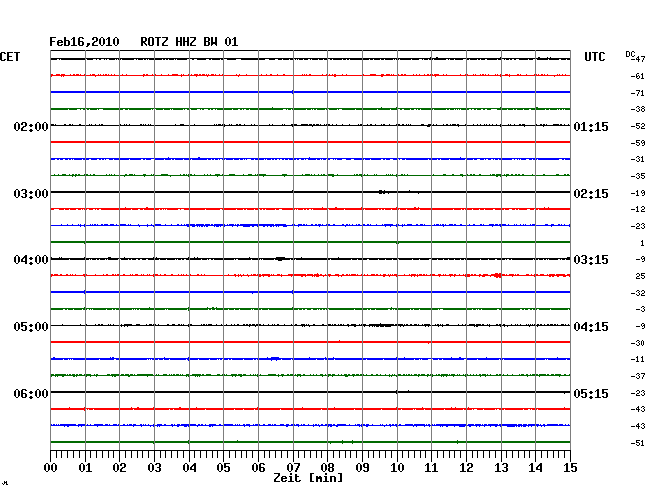This screenshot has width=650, height=494.
Task: Pick minute 04 on the time axis
Action: coord(189,467)
